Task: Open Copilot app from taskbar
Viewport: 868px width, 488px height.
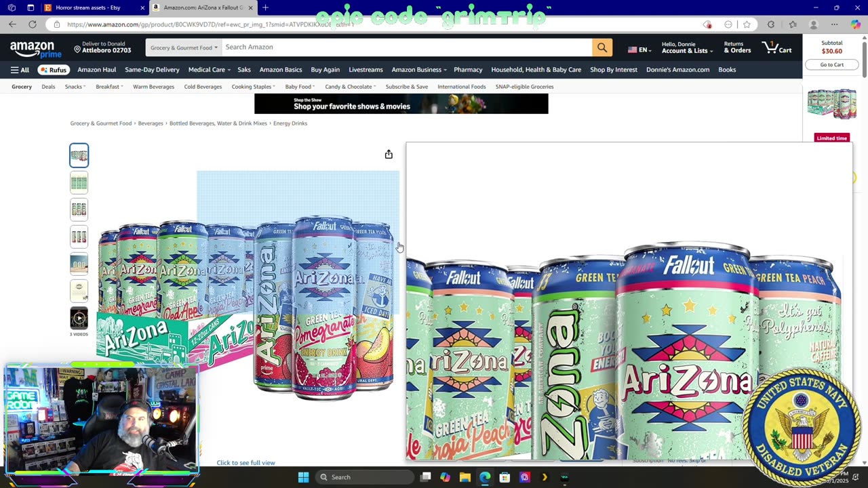Action: (x=445, y=477)
